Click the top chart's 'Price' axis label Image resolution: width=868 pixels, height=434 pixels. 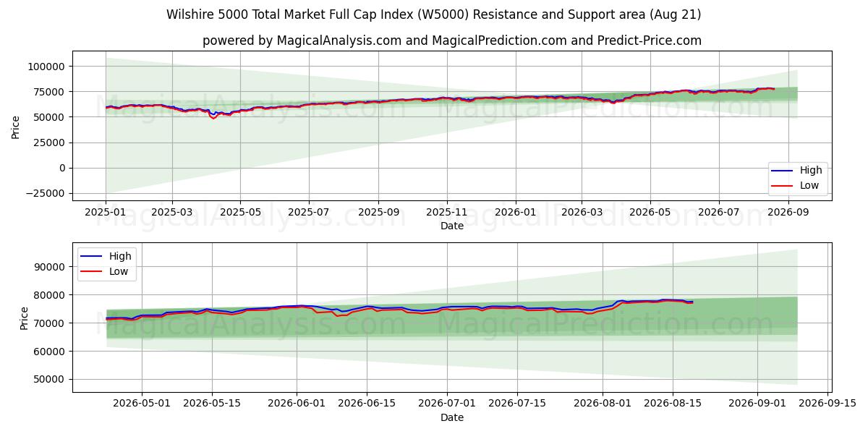pos(16,126)
